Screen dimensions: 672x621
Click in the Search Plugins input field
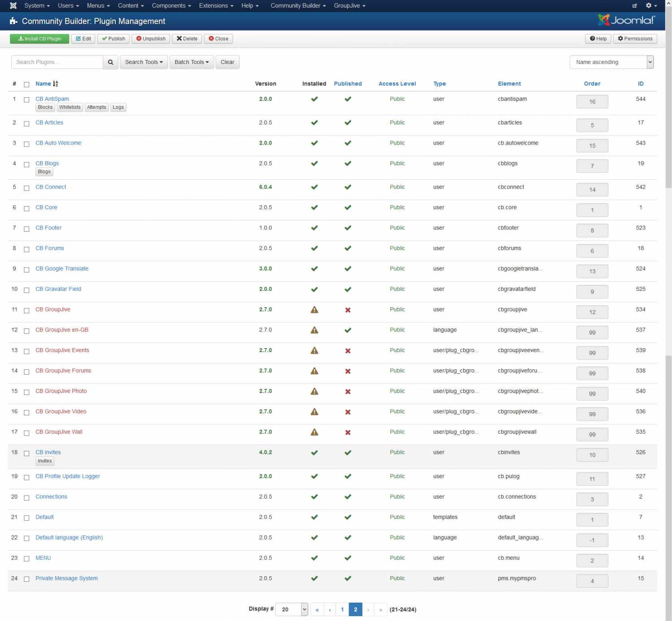pos(57,62)
